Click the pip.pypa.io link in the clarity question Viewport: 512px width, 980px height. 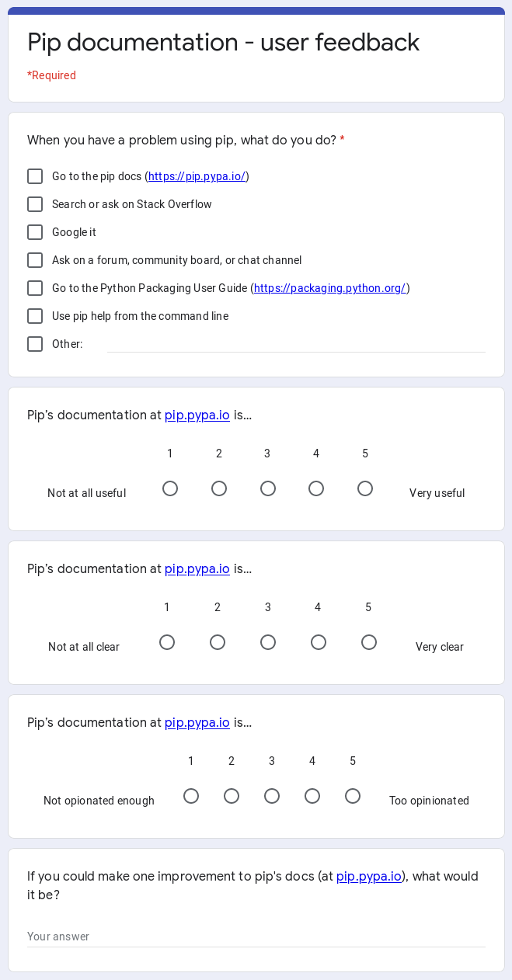pyautogui.click(x=197, y=568)
